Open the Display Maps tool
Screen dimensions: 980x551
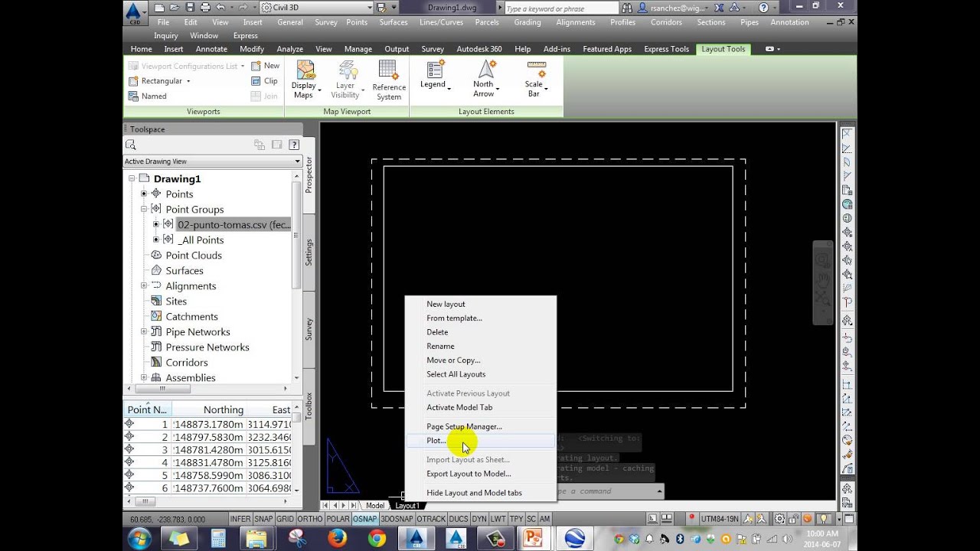(304, 80)
